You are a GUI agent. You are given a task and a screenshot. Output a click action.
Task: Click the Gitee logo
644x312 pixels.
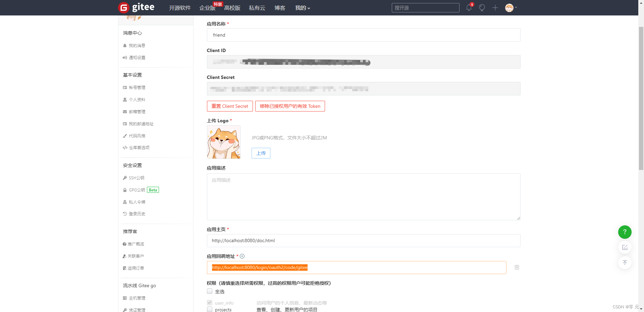(x=137, y=7)
